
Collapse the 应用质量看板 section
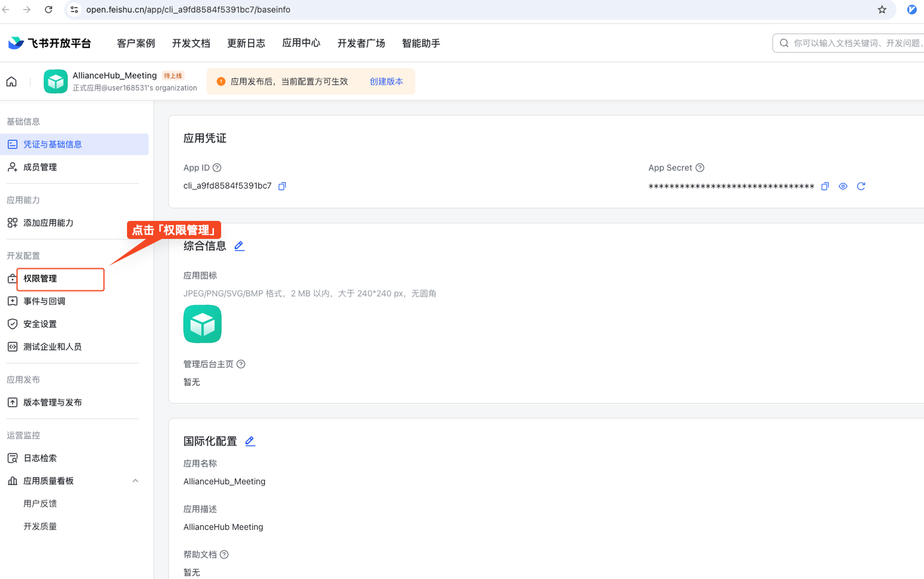pyautogui.click(x=135, y=480)
